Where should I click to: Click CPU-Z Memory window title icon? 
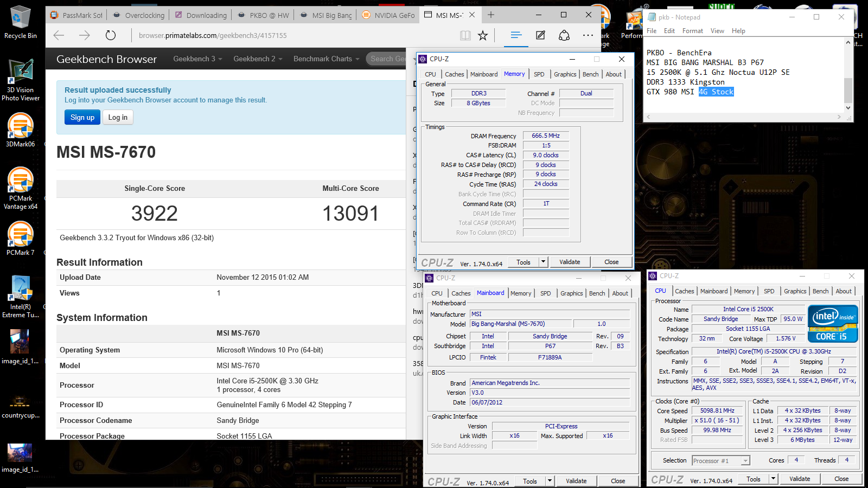tap(423, 59)
